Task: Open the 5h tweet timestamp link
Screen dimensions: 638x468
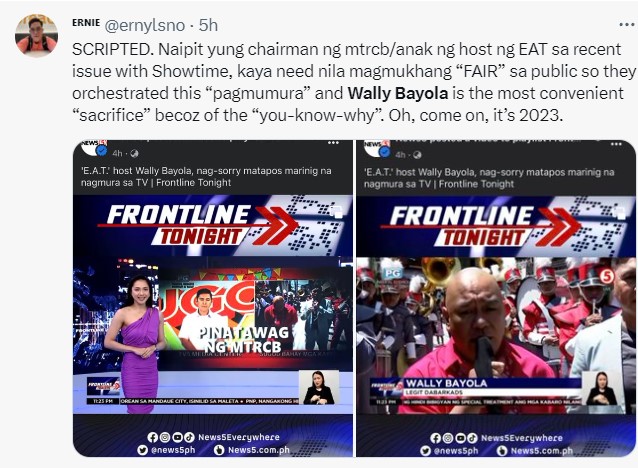Action: (208, 25)
